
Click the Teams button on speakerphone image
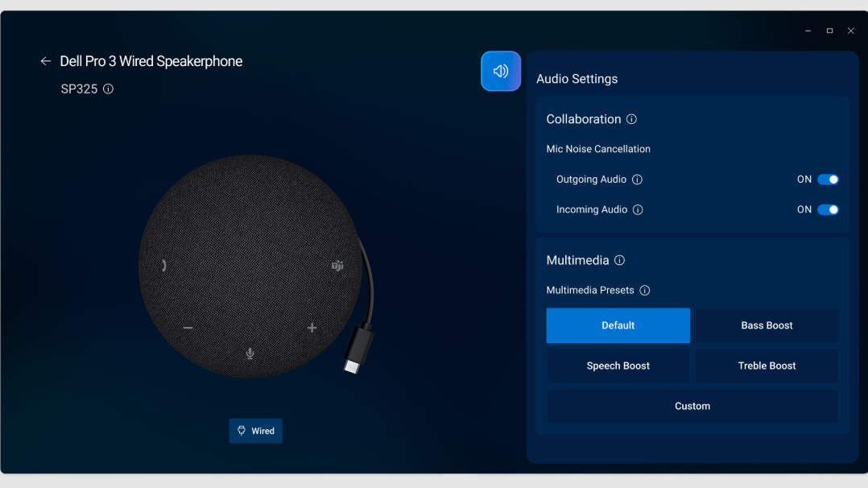pos(337,267)
